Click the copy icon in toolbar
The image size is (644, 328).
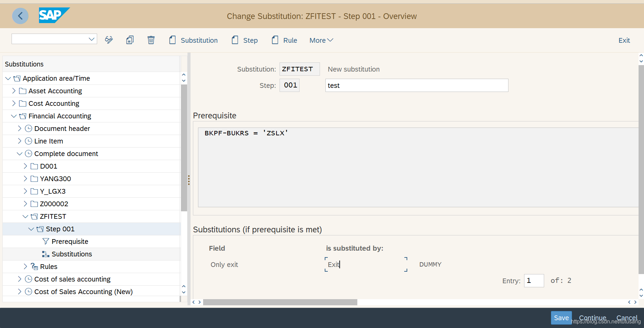130,40
